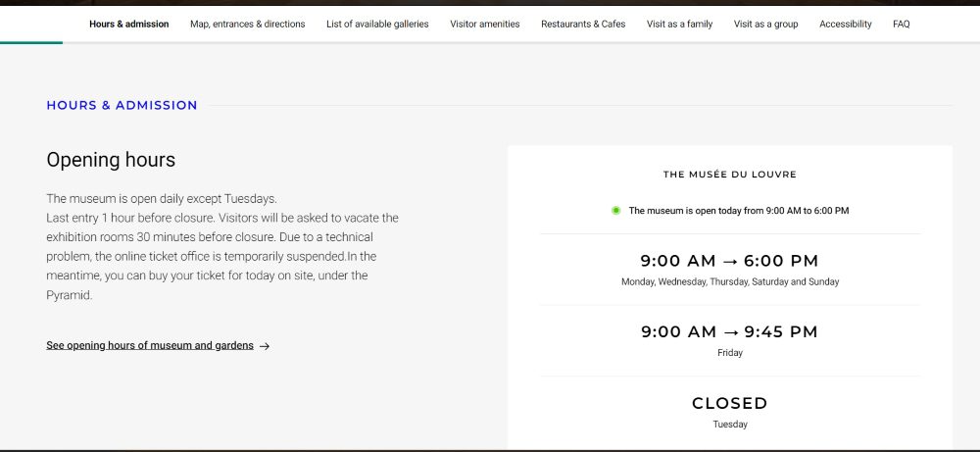Image resolution: width=980 pixels, height=452 pixels.
Task: Click the museum is open today status text
Action: 738,211
